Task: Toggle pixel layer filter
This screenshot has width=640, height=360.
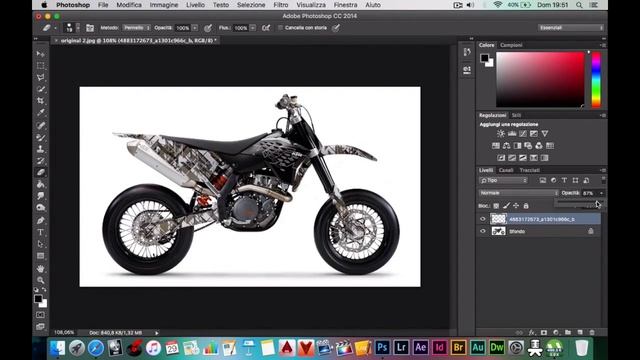Action: pos(542,180)
